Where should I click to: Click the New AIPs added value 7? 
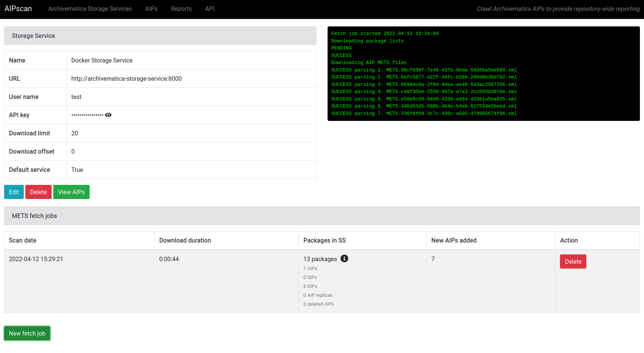click(433, 259)
